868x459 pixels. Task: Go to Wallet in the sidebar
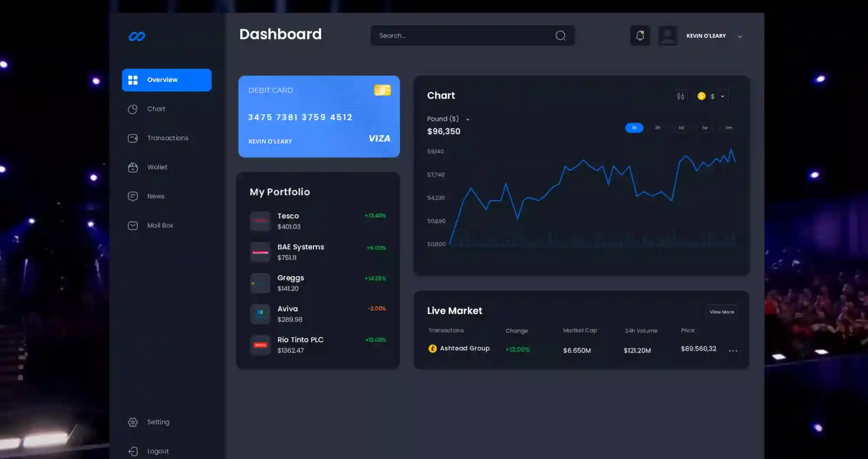tap(157, 167)
